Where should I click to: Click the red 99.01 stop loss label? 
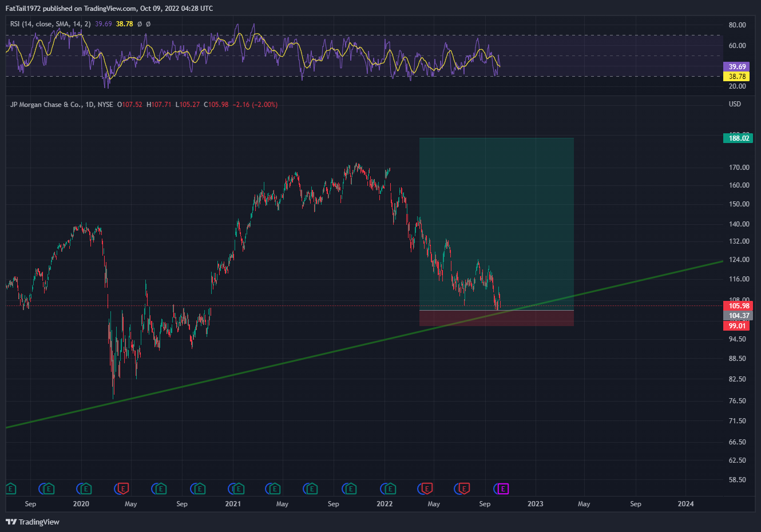736,325
